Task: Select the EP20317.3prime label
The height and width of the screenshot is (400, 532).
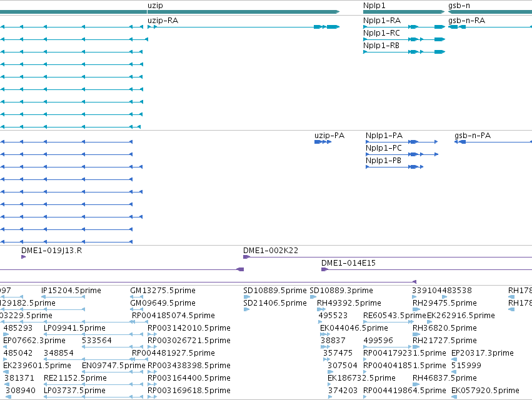Action: point(483,353)
